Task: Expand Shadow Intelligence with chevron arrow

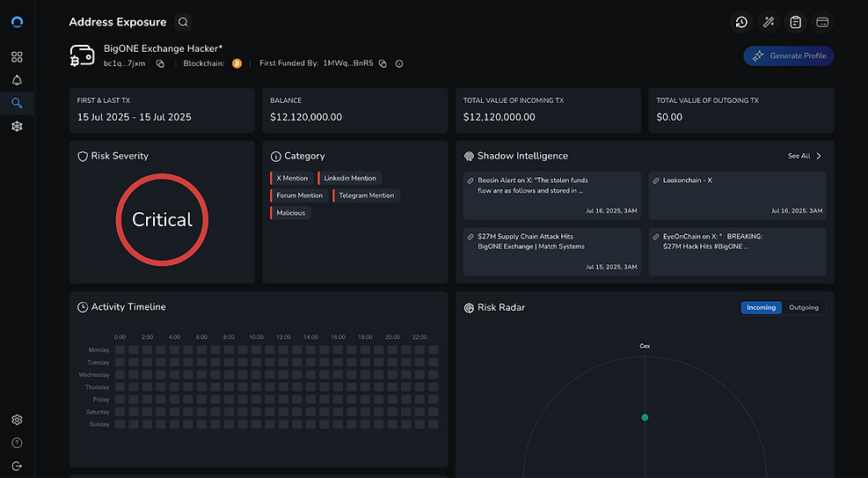Action: tap(819, 156)
